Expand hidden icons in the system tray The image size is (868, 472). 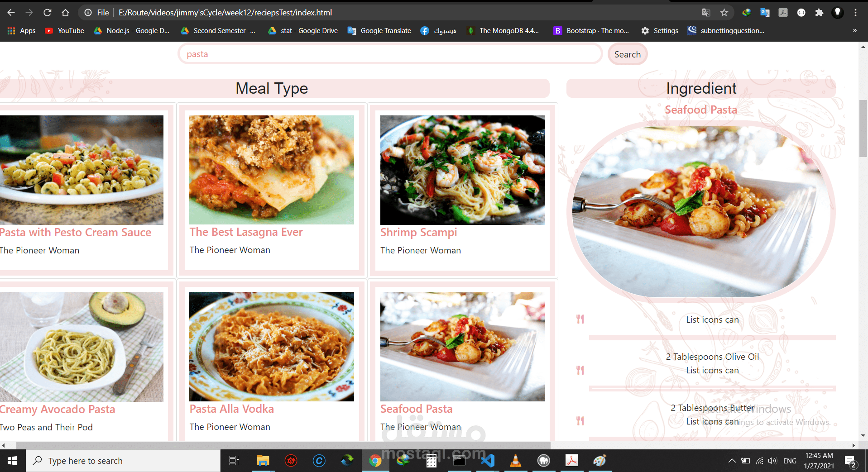[x=731, y=460]
